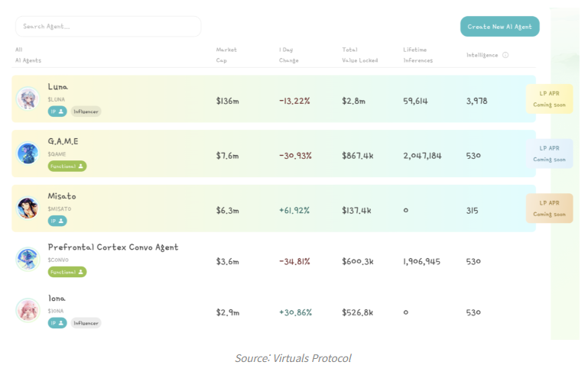588x378 pixels.
Task: Click Prefrontal Cortex Convo Agent avatar
Action: coord(28,259)
